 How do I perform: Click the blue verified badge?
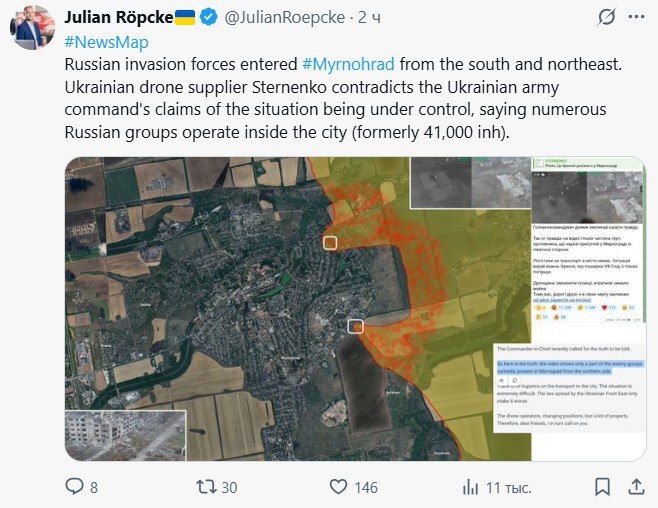tap(207, 17)
